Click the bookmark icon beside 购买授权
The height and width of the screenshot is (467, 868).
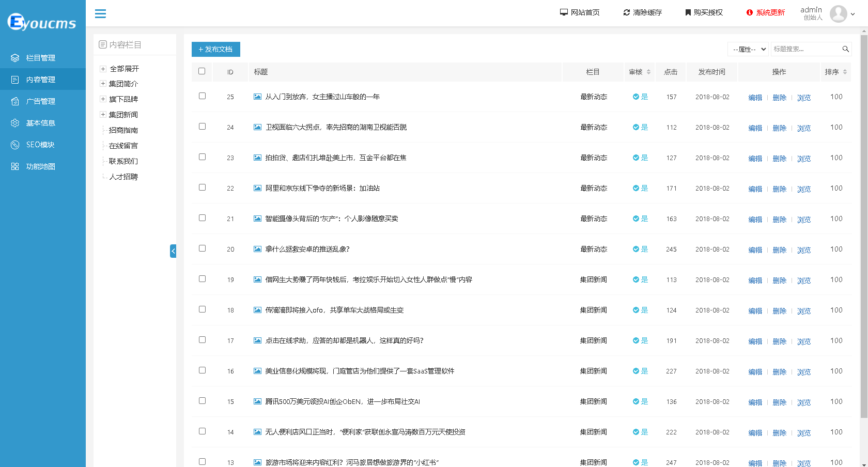(x=688, y=12)
